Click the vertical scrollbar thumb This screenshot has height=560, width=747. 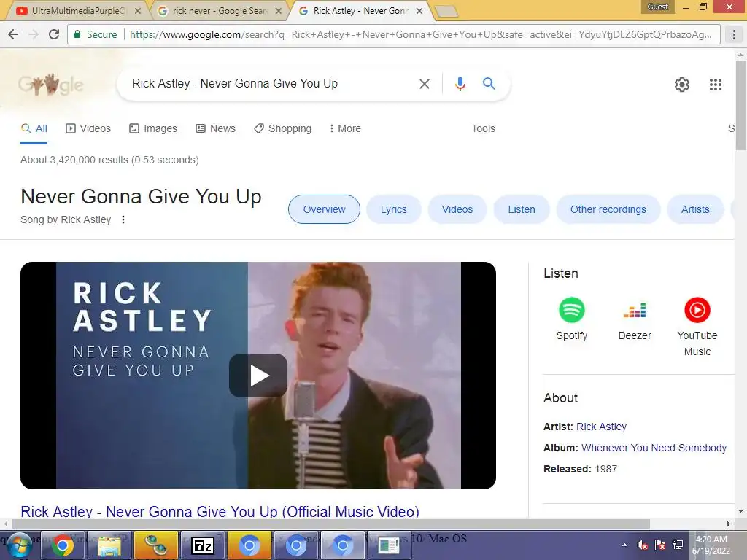pyautogui.click(x=740, y=105)
